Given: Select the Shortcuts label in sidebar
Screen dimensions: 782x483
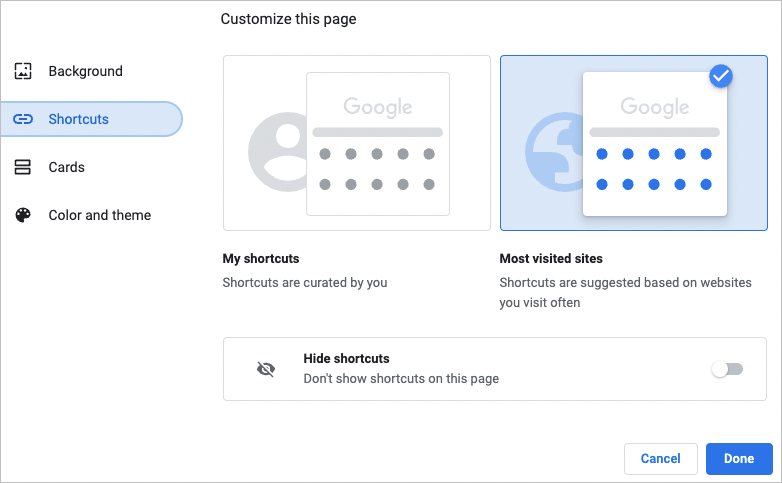Looking at the screenshot, I should pos(79,120).
